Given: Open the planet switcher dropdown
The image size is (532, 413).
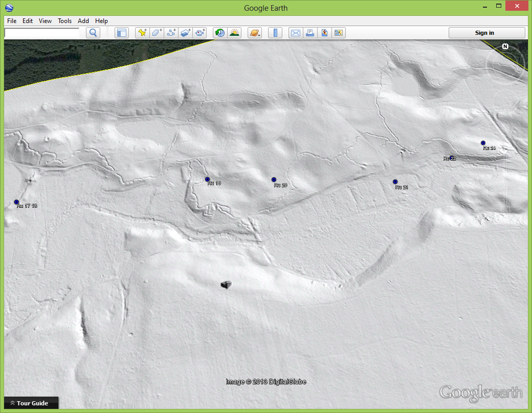Looking at the screenshot, I should (x=255, y=33).
